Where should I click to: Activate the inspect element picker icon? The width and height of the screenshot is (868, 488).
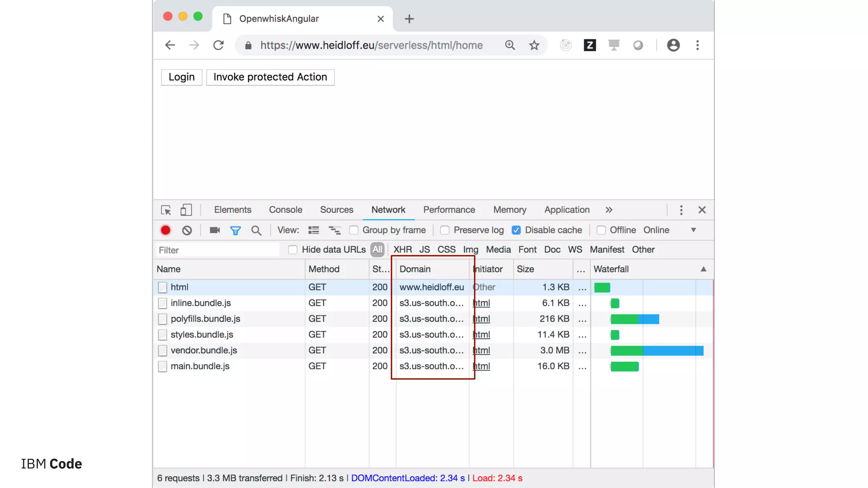(x=166, y=210)
